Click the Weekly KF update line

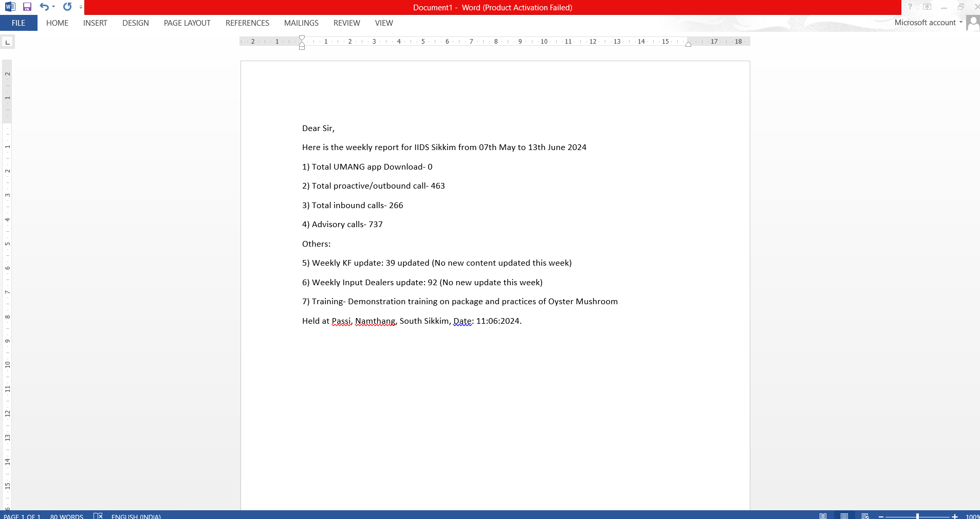click(437, 263)
